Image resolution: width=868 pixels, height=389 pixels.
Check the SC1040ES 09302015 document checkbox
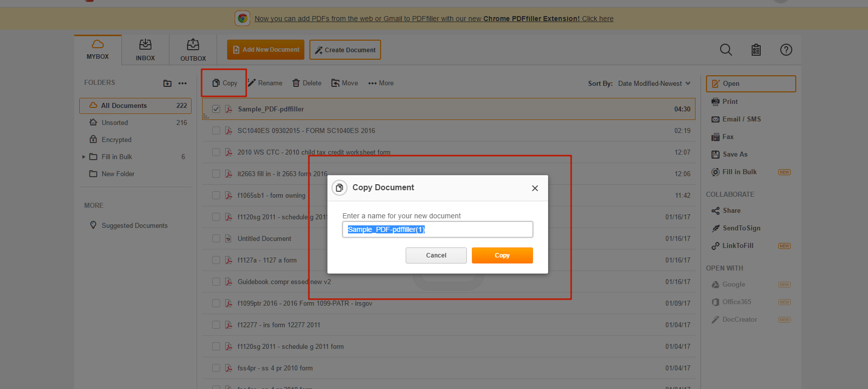pyautogui.click(x=216, y=131)
